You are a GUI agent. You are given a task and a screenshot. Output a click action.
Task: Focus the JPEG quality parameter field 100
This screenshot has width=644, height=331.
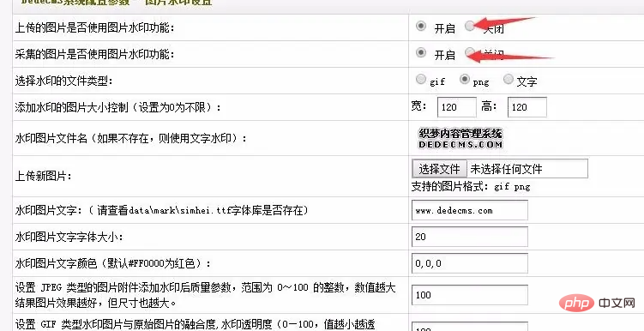click(x=470, y=295)
